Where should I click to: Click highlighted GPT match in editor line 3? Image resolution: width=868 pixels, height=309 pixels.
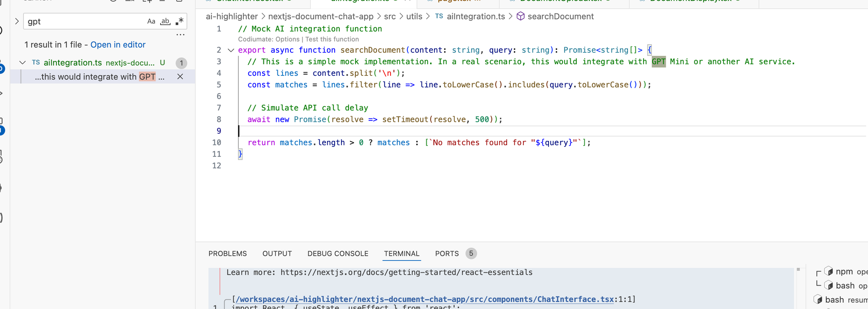click(658, 62)
